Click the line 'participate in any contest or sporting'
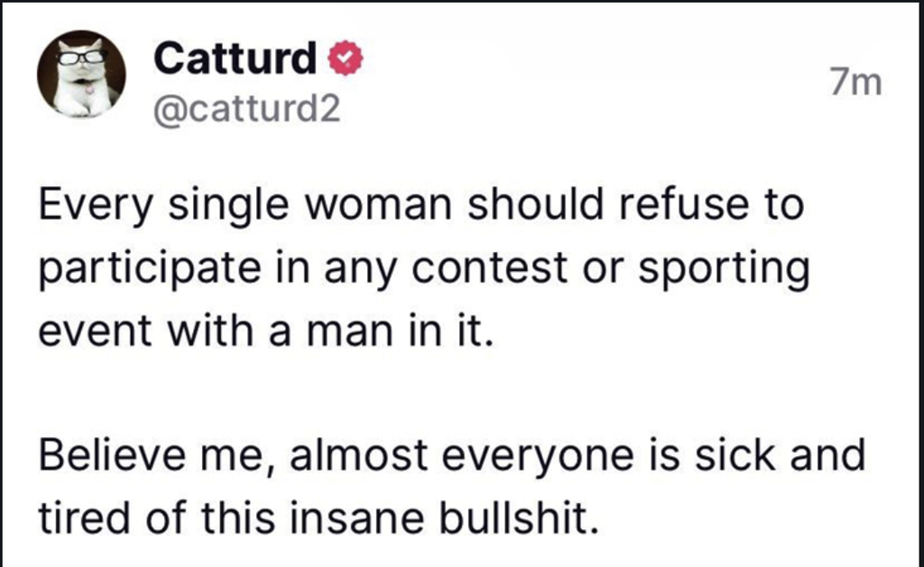The height and width of the screenshot is (567, 924). 424,269
